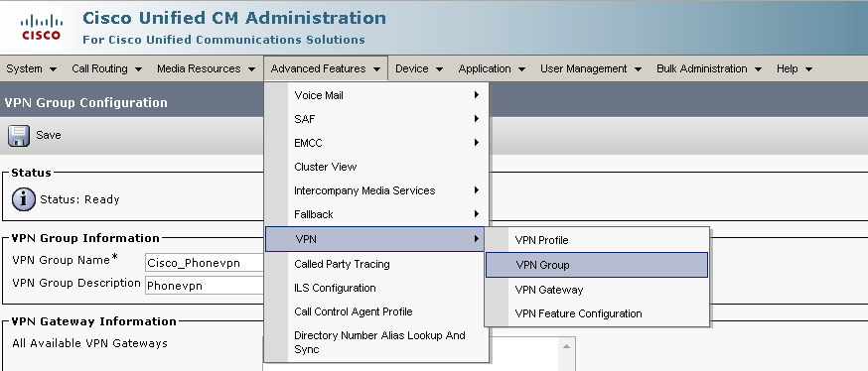Select Cluster View menu entry
Image resolution: width=868 pixels, height=371 pixels.
[x=376, y=167]
